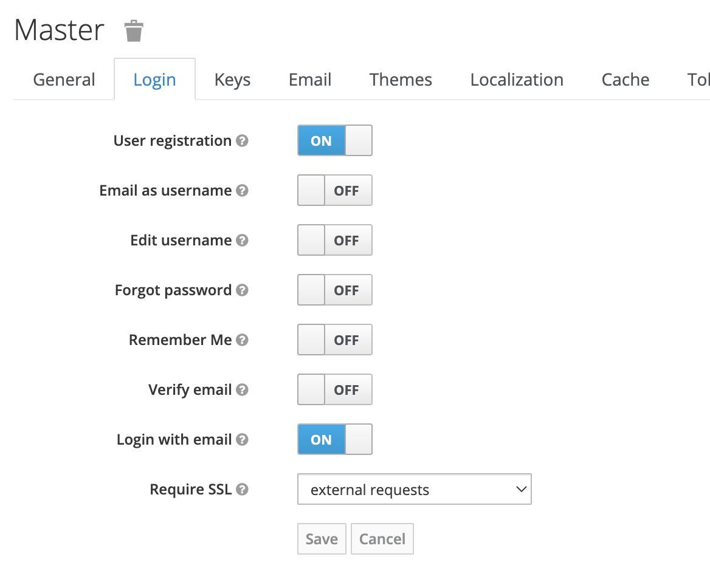Turn off User registration toggle
The image size is (710, 588).
point(334,141)
